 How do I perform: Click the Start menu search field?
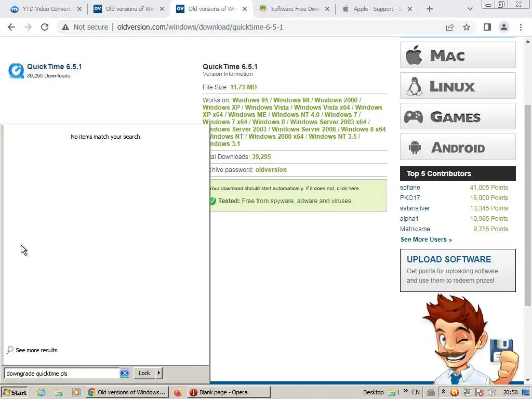click(61, 374)
